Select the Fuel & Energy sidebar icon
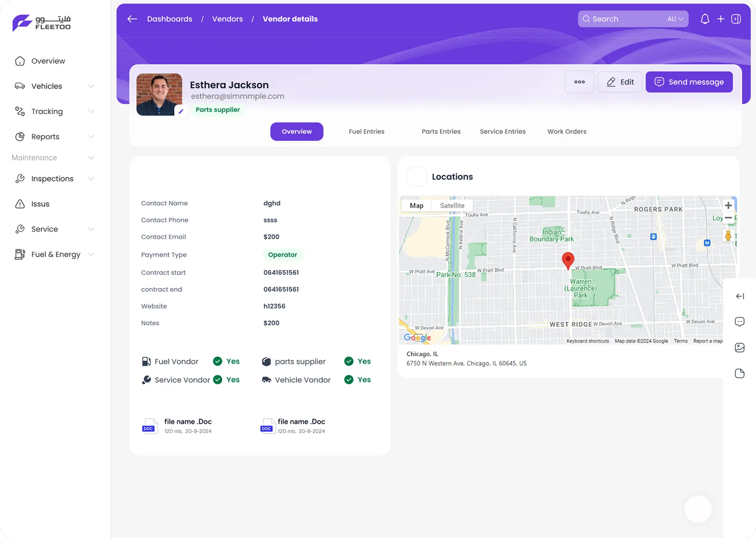This screenshot has height=538, width=756. click(20, 254)
